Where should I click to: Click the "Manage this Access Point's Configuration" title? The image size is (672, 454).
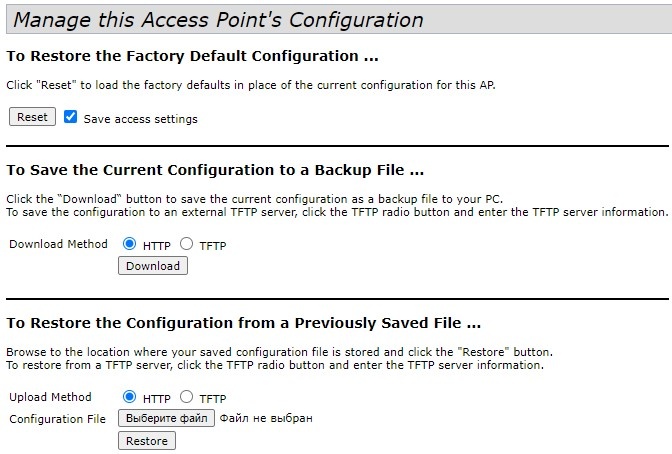coord(217,20)
